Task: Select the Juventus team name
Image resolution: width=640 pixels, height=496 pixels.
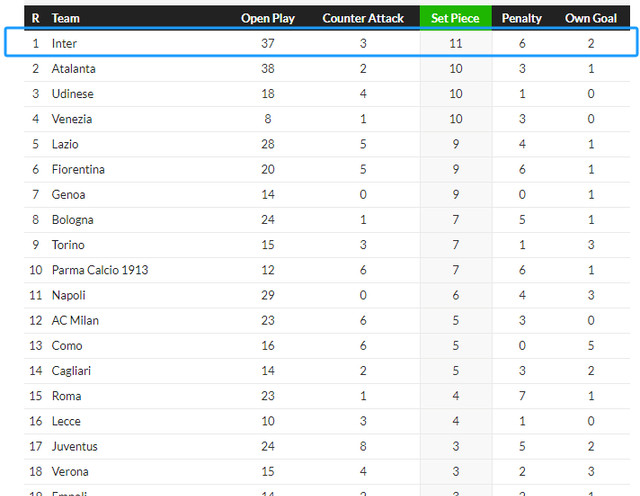Action: pos(75,446)
